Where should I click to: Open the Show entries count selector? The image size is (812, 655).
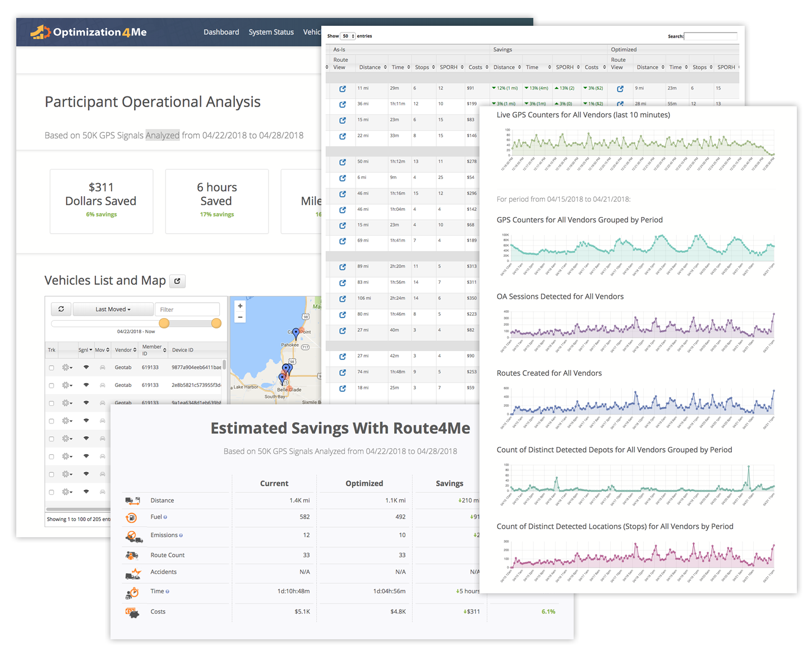click(x=348, y=36)
